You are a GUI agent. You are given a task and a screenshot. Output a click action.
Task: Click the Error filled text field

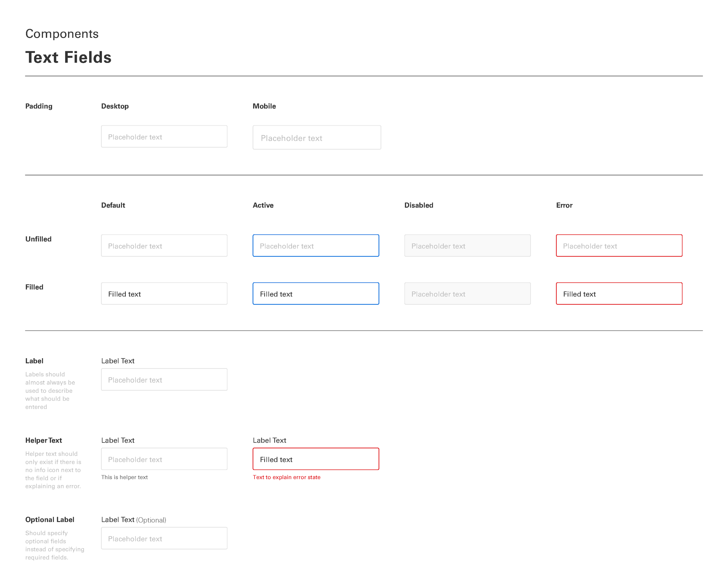coord(619,293)
